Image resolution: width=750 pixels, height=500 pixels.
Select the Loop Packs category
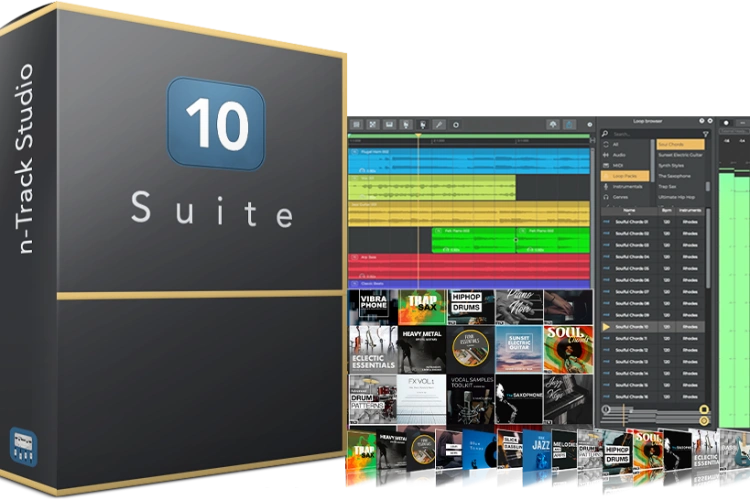point(625,176)
